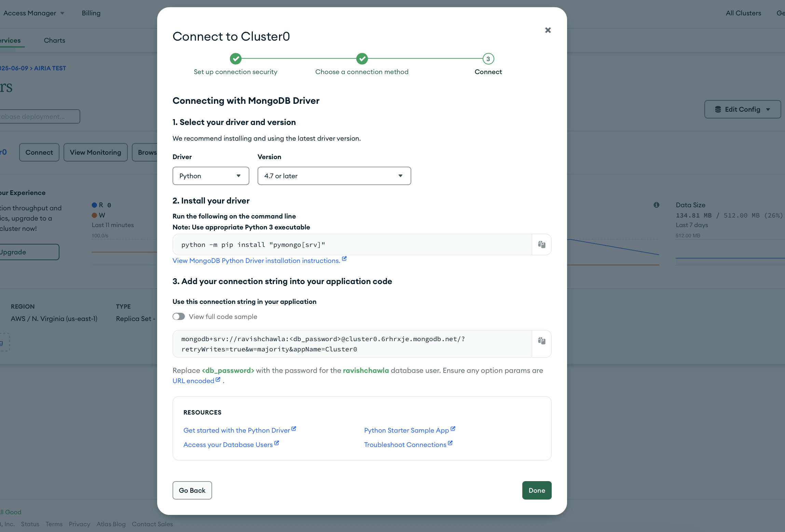Click the Data Size info icon
Image resolution: width=785 pixels, height=532 pixels.
(x=656, y=205)
